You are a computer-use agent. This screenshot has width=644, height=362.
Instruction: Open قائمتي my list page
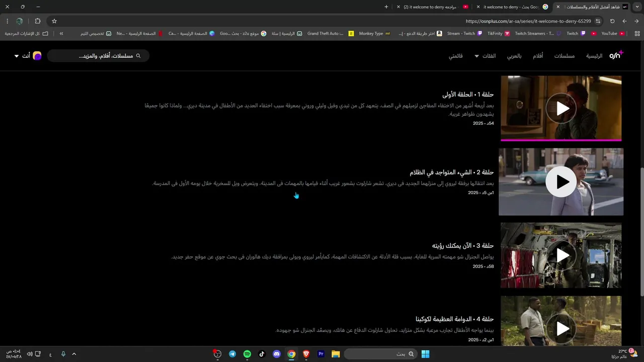(x=456, y=56)
